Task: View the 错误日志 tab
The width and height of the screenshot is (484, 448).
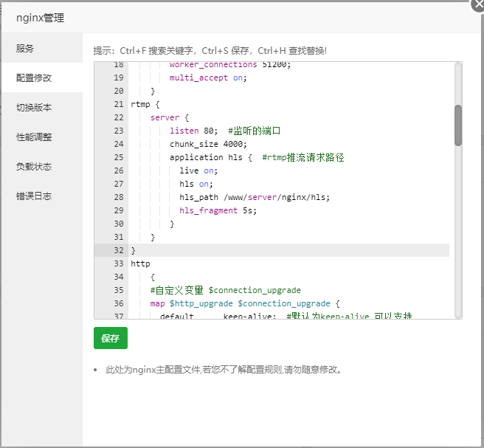Action: click(42, 196)
